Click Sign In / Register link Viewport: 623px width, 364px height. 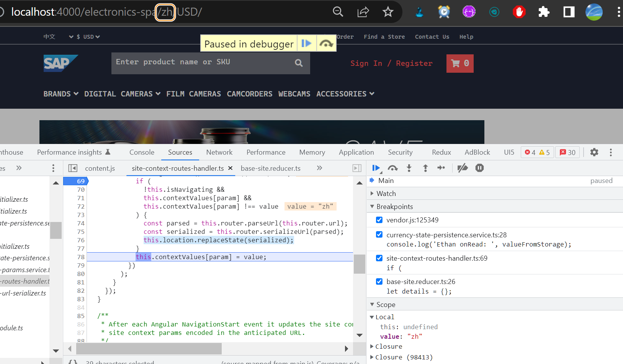[391, 63]
